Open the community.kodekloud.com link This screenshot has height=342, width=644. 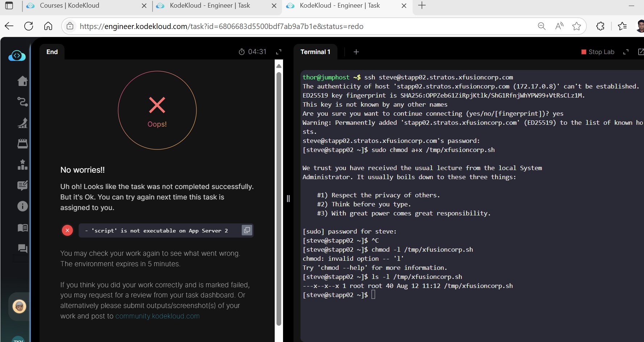coord(157,316)
